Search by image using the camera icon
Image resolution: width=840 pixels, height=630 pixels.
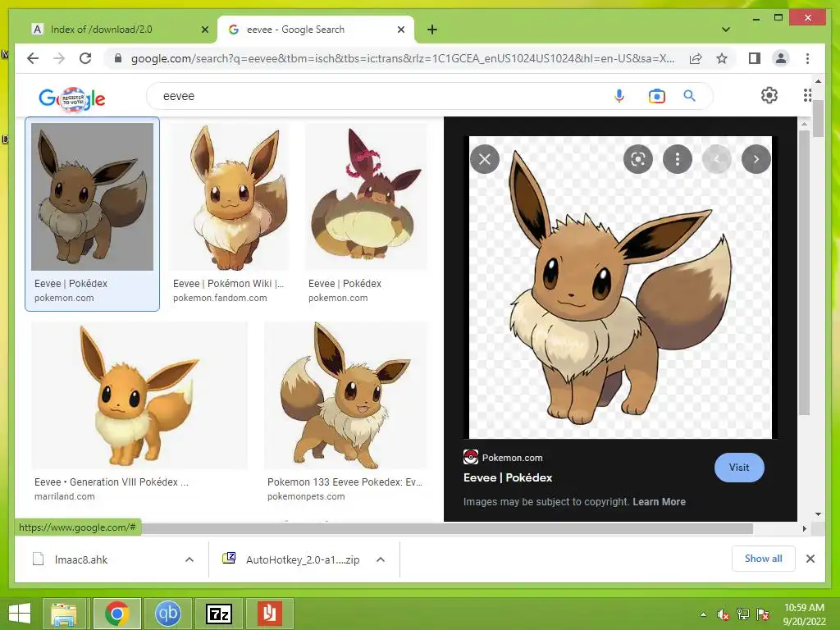(657, 96)
